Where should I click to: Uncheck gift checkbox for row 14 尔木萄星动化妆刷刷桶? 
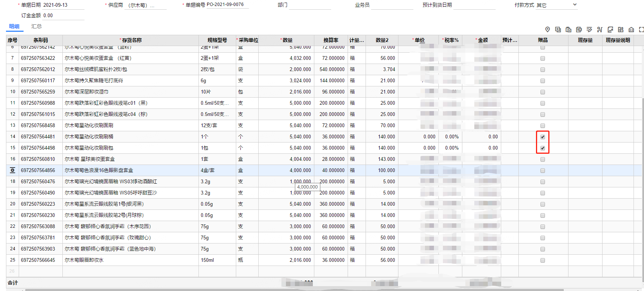543,137
